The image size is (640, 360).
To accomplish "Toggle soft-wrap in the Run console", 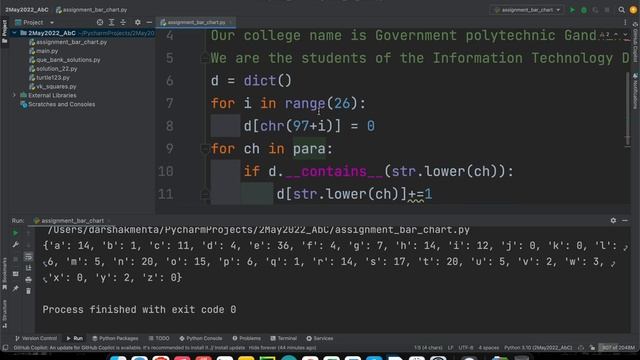I will tap(28, 257).
